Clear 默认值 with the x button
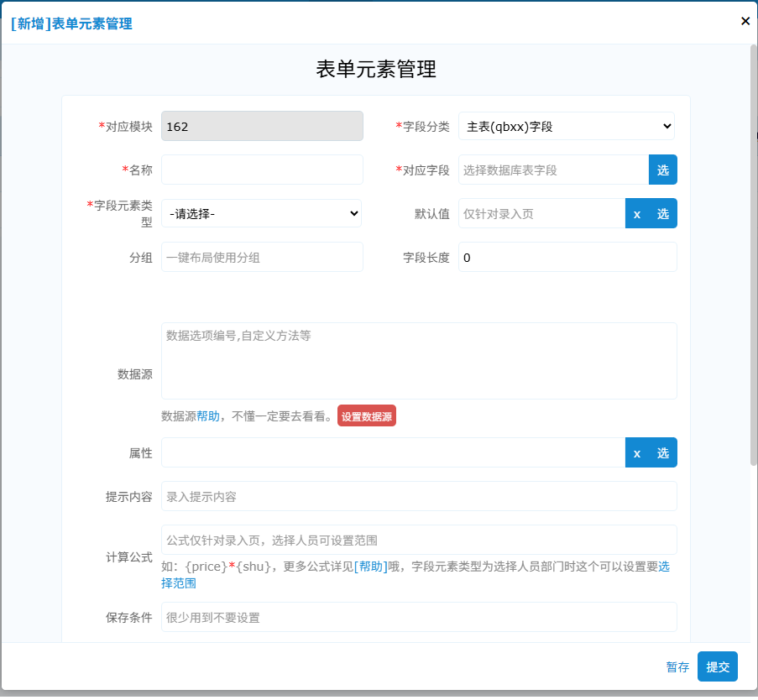The image size is (758, 700). coord(637,214)
